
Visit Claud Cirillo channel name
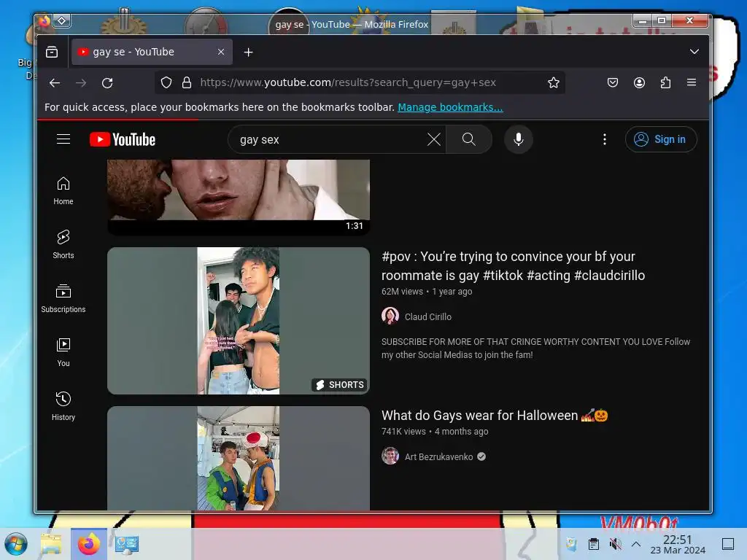point(427,316)
